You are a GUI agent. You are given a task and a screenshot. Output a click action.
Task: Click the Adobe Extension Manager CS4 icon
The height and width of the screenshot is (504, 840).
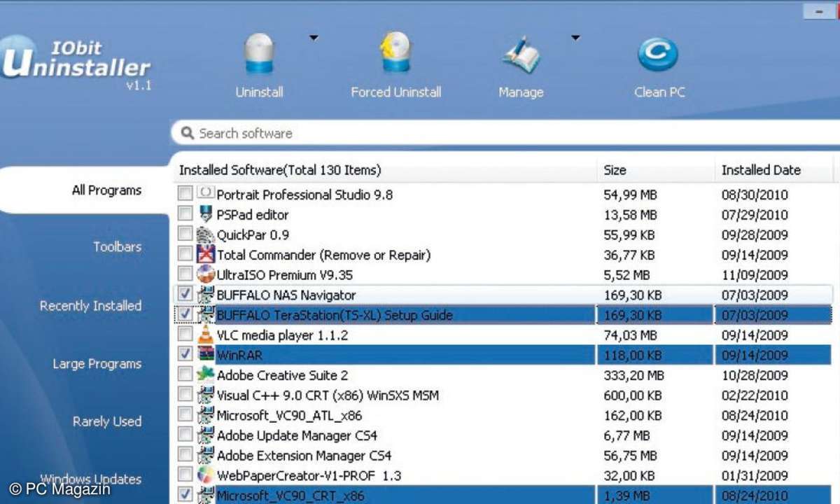[205, 456]
